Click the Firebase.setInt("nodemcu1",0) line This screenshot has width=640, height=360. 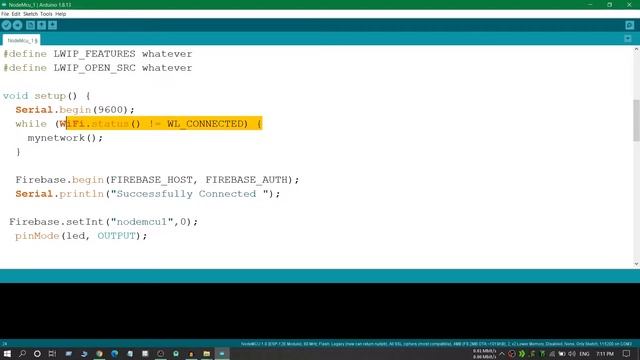tap(103, 222)
